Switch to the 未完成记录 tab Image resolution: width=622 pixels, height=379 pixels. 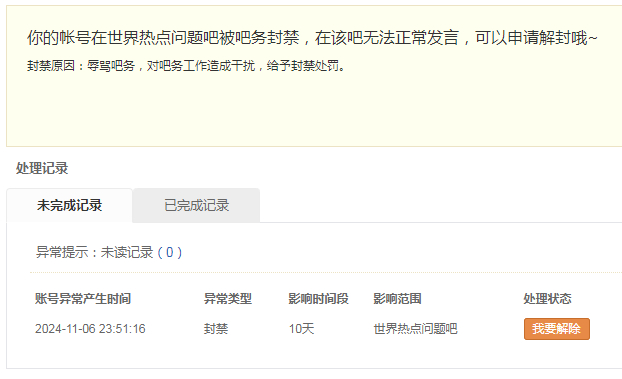(x=69, y=206)
